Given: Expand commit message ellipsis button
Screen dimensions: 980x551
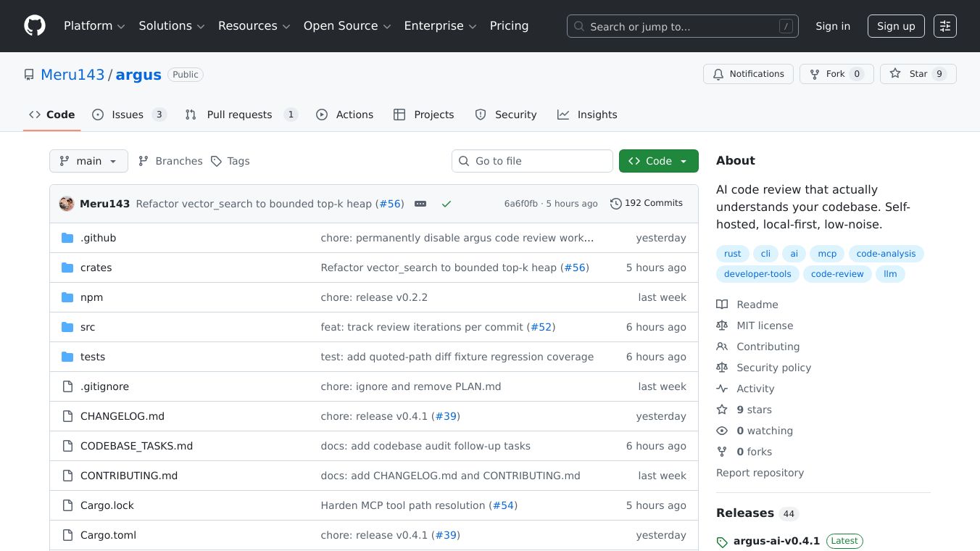Looking at the screenshot, I should [420, 204].
